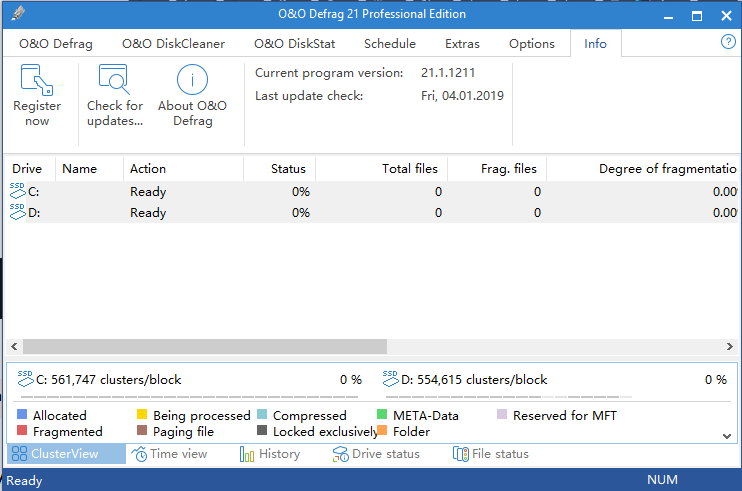The height and width of the screenshot is (491, 742).
Task: Click the History bar chart icon
Action: [247, 454]
